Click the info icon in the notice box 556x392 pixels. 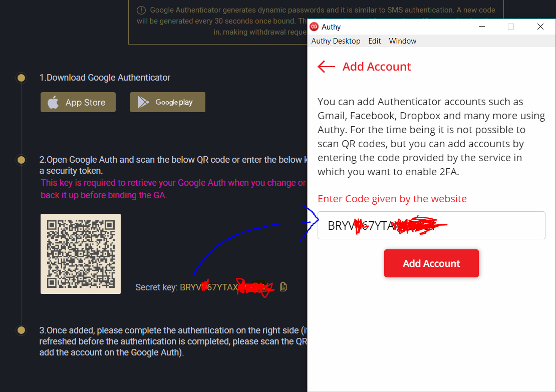click(141, 11)
